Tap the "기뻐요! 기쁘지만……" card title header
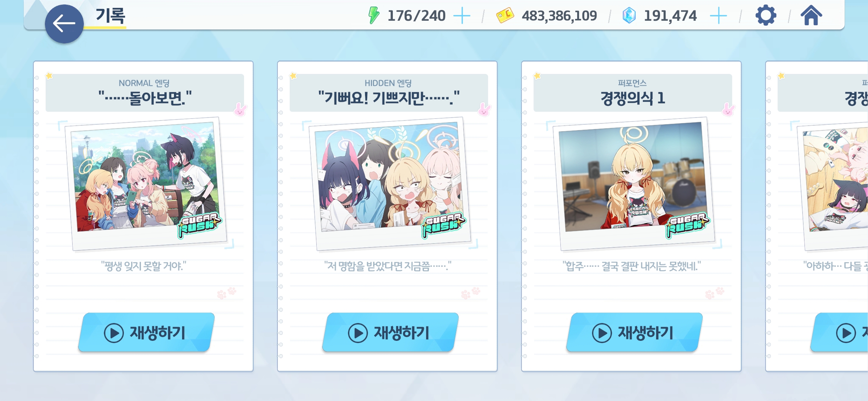This screenshot has width=868, height=401. coord(389,93)
